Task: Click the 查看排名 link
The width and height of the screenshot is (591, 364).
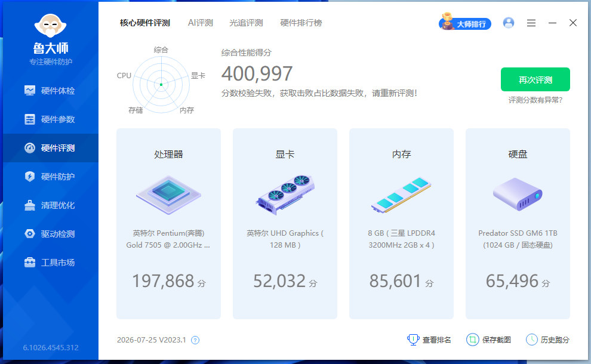Action: coord(436,340)
